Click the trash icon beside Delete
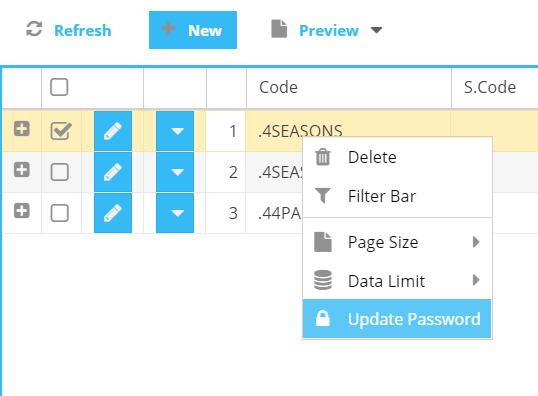538x396 pixels. [323, 157]
